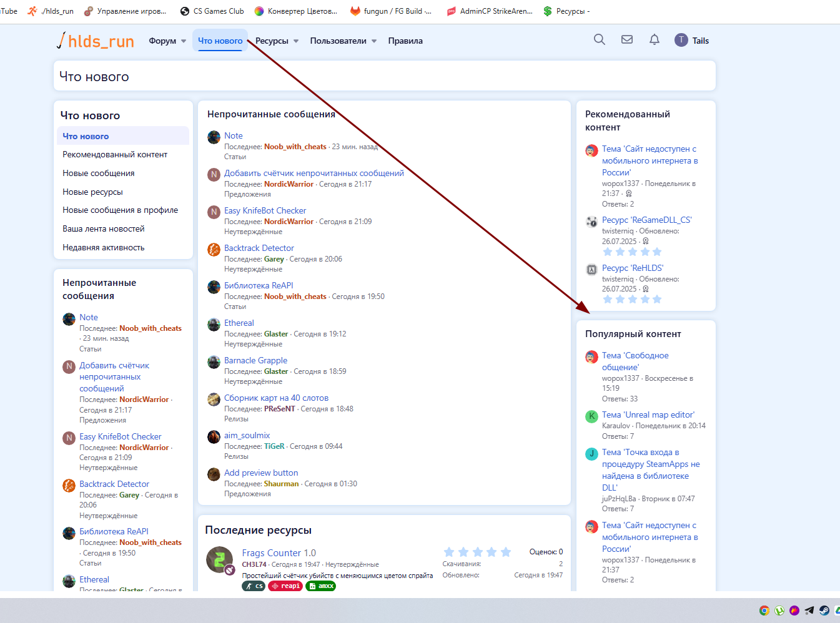Image resolution: width=840 pixels, height=623 pixels.
Task: Click the cs tag badge
Action: (x=254, y=586)
